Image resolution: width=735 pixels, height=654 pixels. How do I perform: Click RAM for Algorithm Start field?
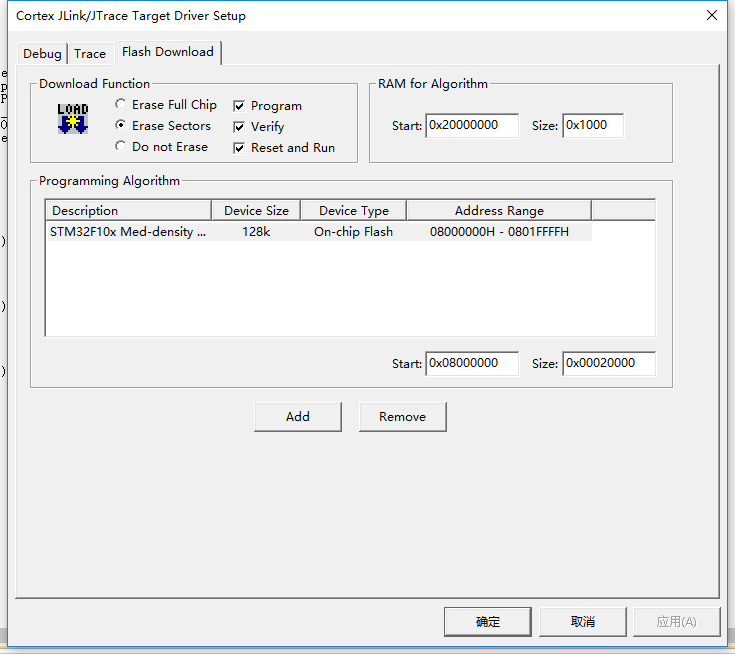tap(472, 126)
